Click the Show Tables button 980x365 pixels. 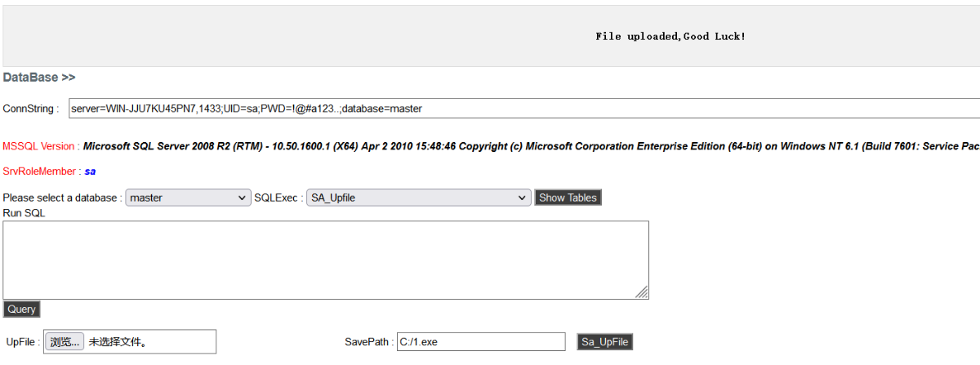coord(568,198)
